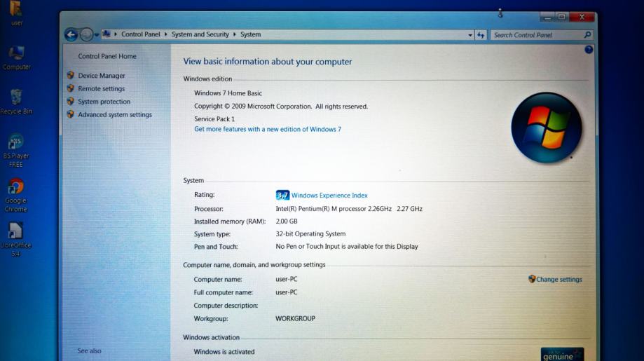Click the Copyright 2009 Microsoft Corporation text
The width and height of the screenshot is (644, 361).
[x=281, y=107]
